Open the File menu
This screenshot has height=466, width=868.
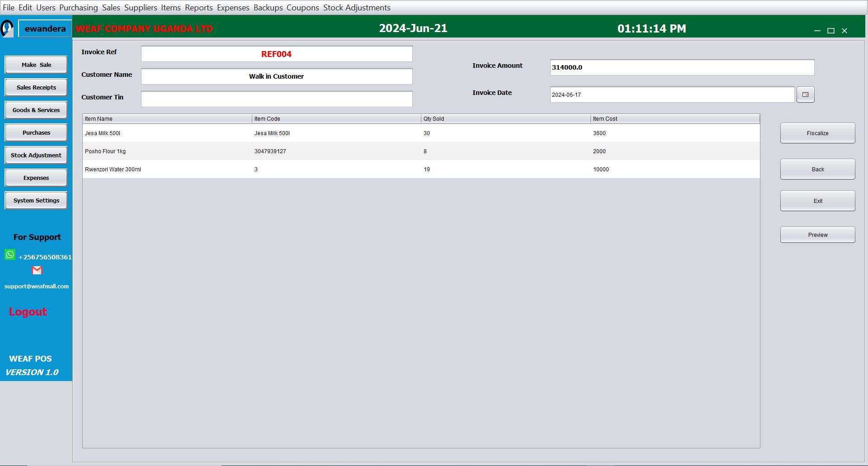(9, 8)
